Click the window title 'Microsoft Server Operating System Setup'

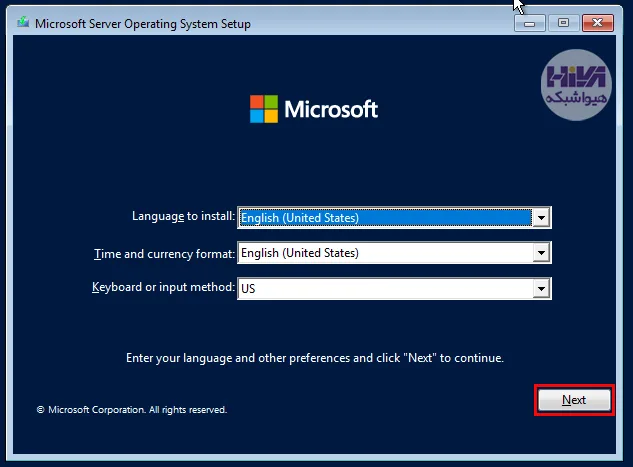[143, 24]
